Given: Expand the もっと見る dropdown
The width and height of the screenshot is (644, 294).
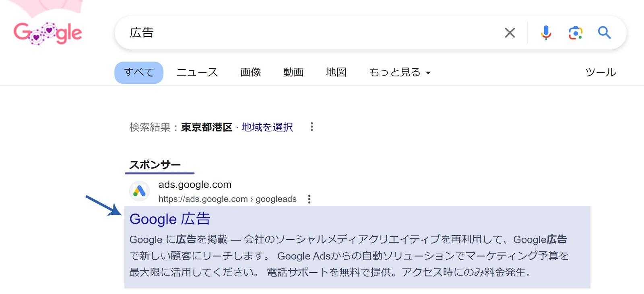Looking at the screenshot, I should 400,72.
